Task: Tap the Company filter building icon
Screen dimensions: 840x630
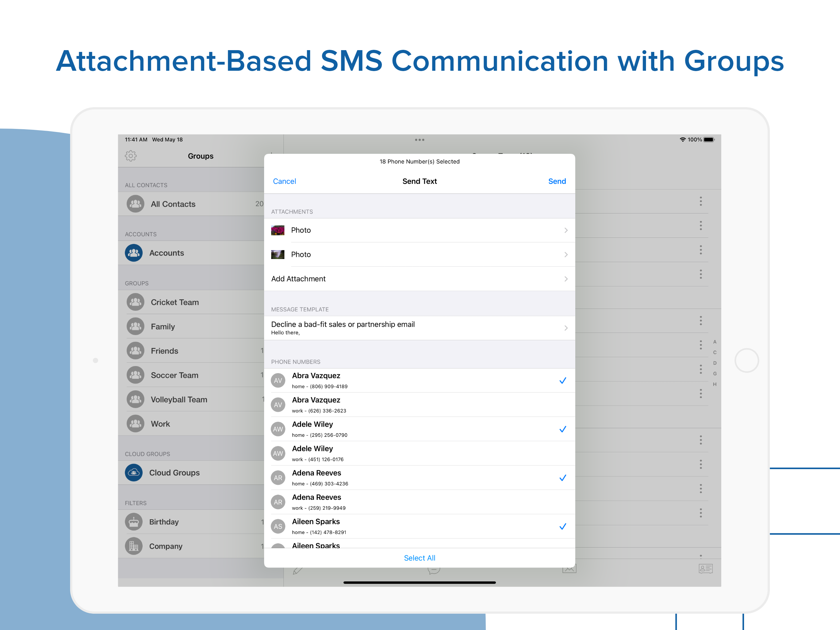Action: click(134, 546)
